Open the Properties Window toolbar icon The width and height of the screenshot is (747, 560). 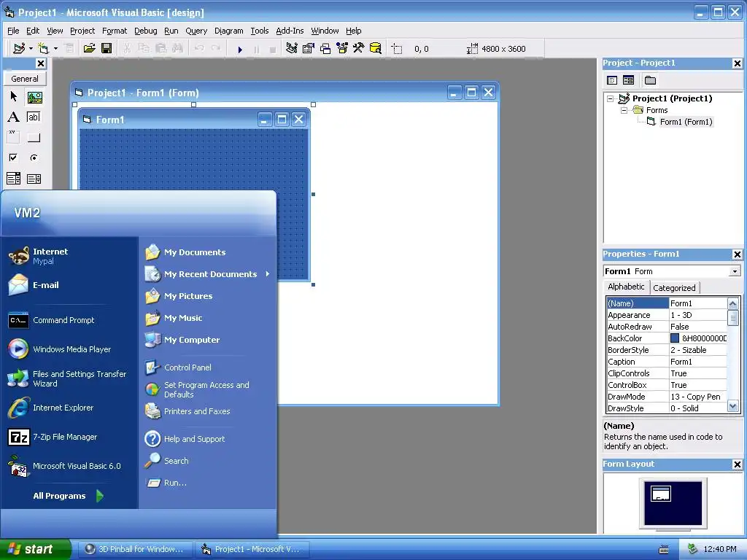tap(309, 49)
